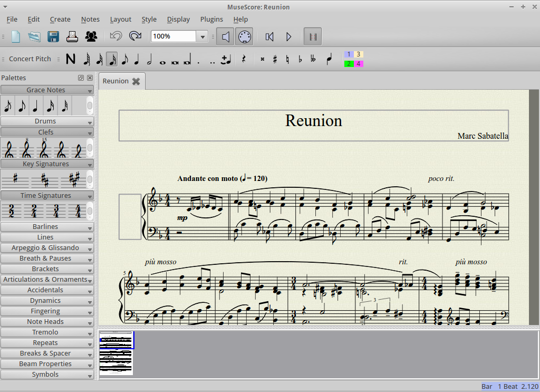
Task: Click the page thumbnail in the navigator
Action: [116, 353]
